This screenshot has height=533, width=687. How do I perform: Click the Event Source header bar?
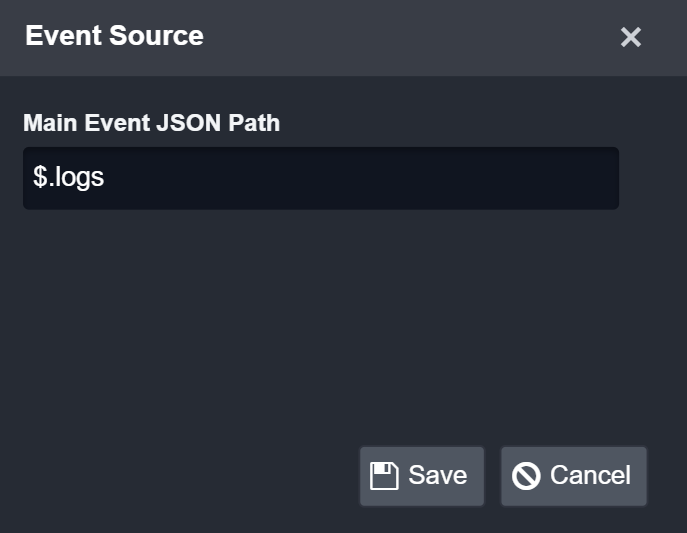click(x=400, y=38)
